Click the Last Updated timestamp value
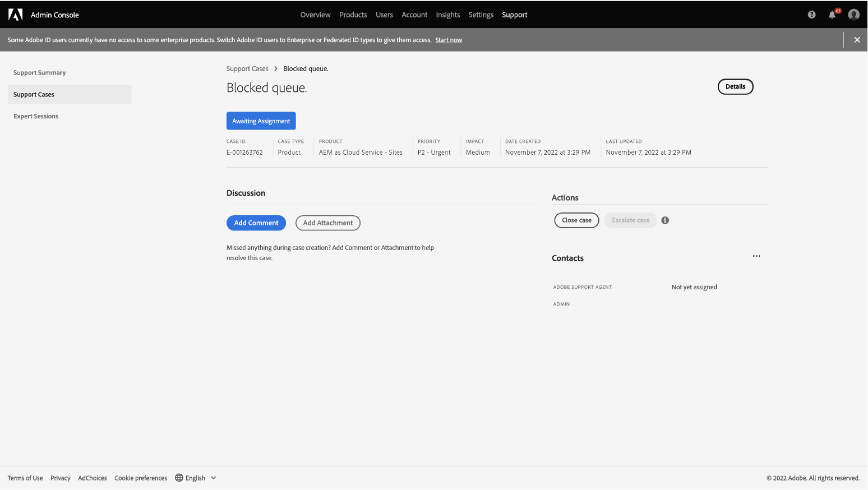 (x=649, y=152)
